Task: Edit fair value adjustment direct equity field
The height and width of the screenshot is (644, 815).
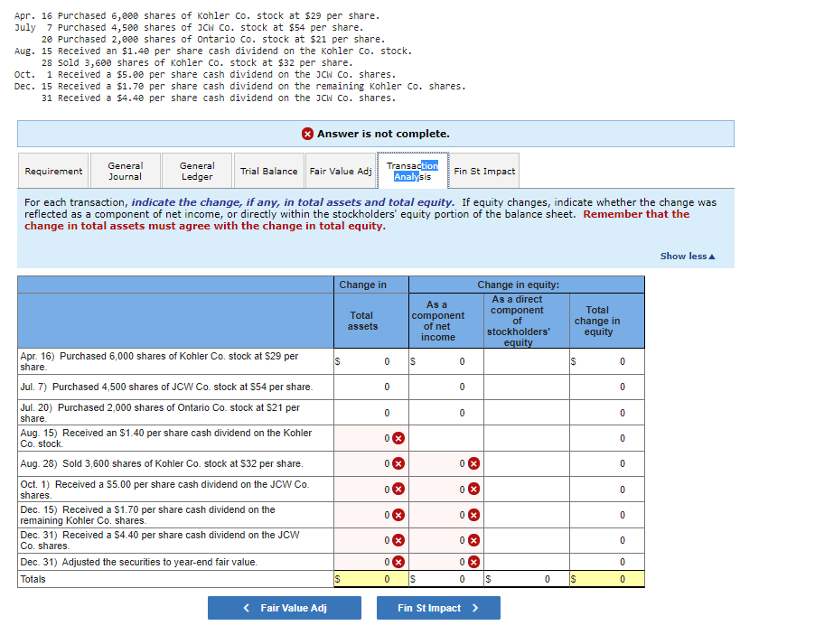Action: click(x=527, y=562)
